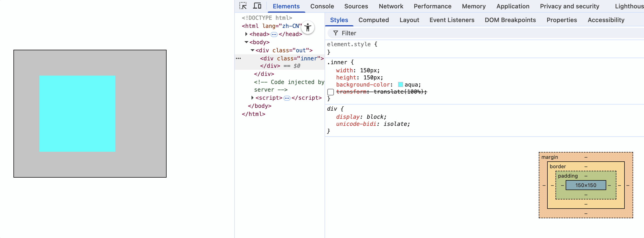Select the html lang element row
Viewport: 644px width, 238px height.
(272, 26)
